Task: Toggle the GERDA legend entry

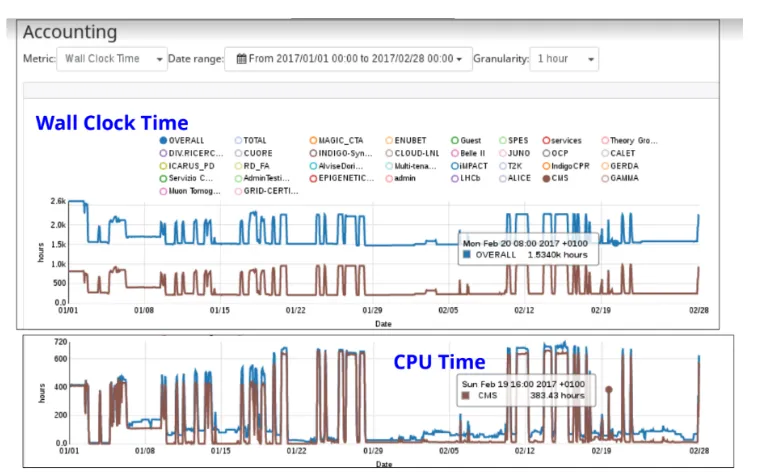Action: click(x=620, y=166)
